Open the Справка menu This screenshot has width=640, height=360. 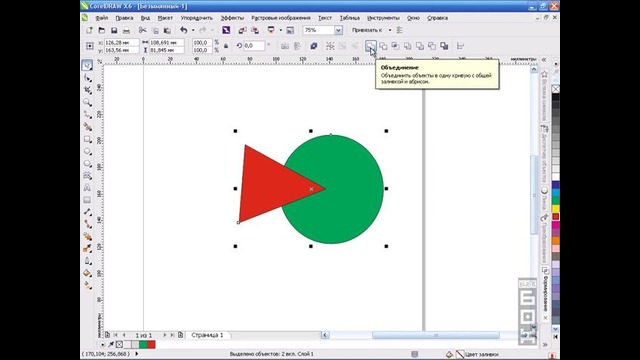click(x=438, y=18)
